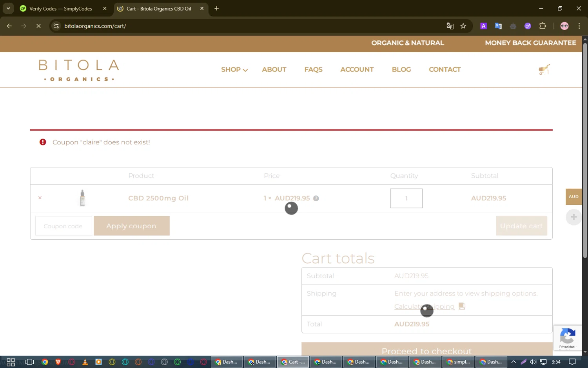Open the purple 'A' extension
The width and height of the screenshot is (588, 368).
[x=484, y=26]
